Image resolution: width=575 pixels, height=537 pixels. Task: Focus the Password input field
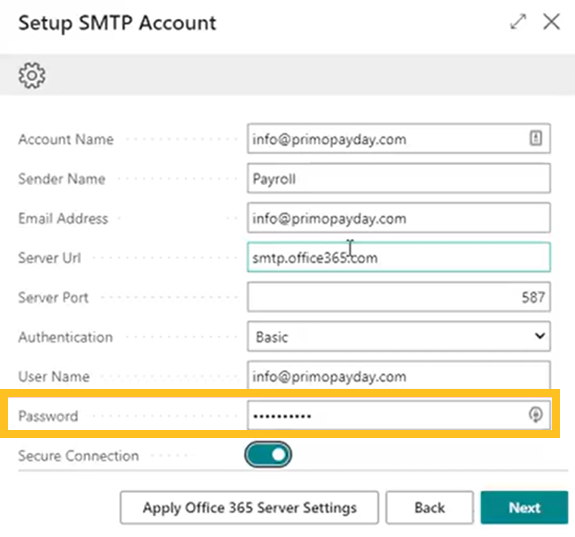(399, 415)
